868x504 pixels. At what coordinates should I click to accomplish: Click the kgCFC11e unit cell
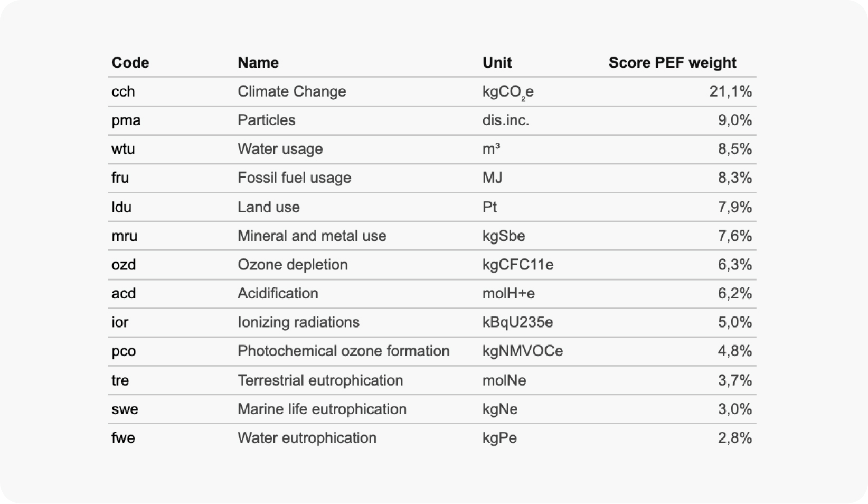tap(517, 264)
